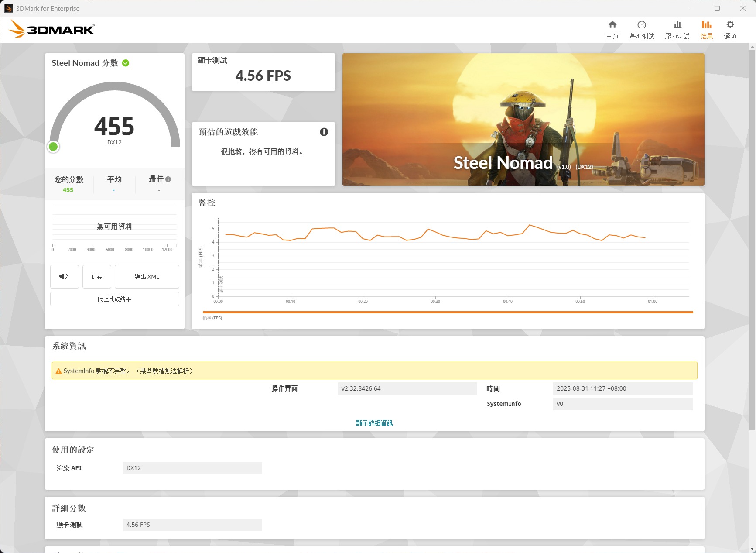
Task: Click the 4.56 FPS graphics test result
Action: (263, 76)
